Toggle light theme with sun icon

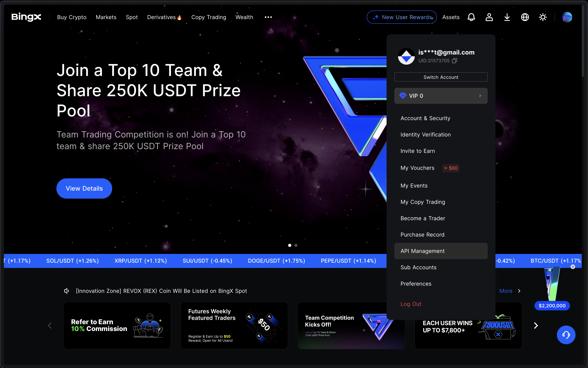[x=543, y=17]
